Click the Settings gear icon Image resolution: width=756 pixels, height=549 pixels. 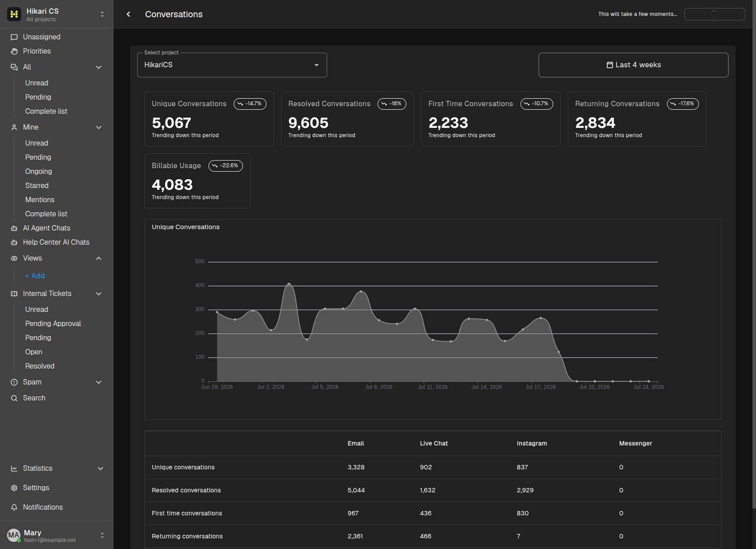point(14,488)
